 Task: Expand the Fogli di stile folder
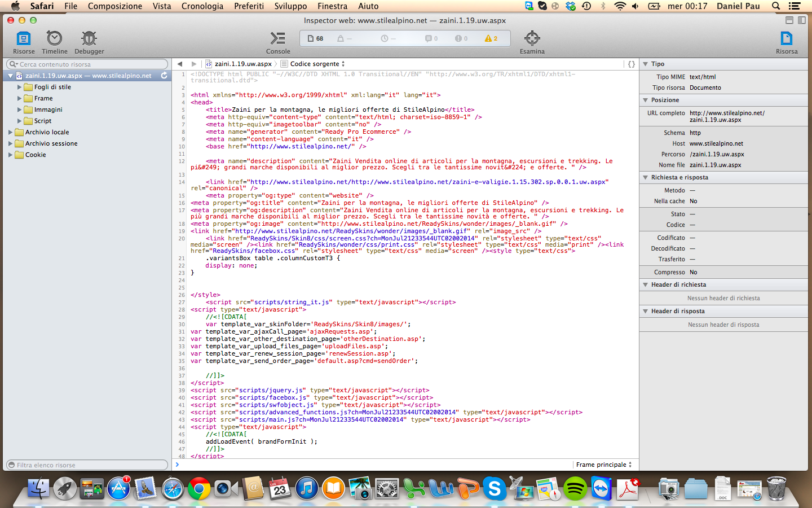coord(20,87)
